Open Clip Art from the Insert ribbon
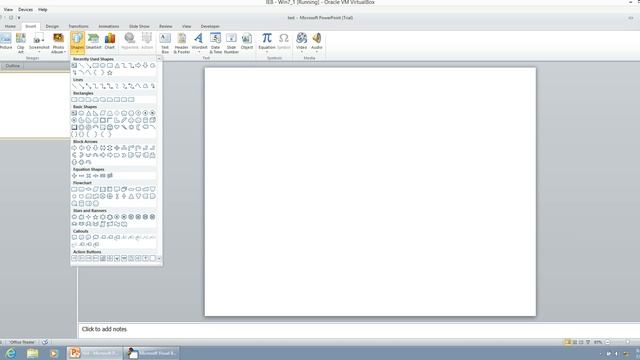Image resolution: width=640 pixels, height=360 pixels. click(x=20, y=42)
